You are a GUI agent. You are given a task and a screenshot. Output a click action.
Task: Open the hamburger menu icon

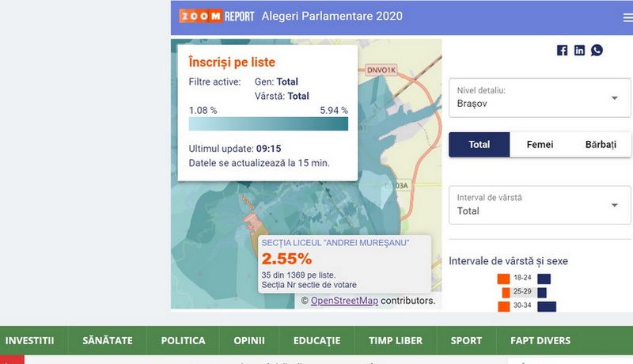[x=627, y=17]
